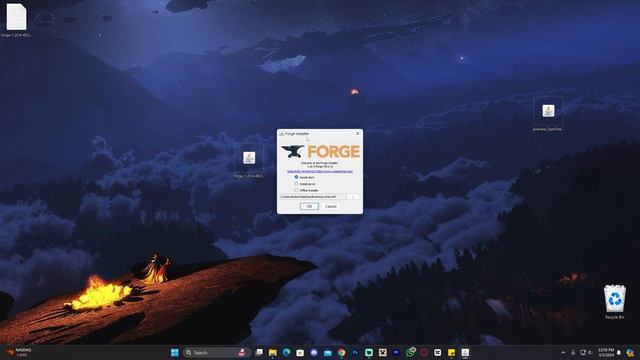
Task: Select the Recycle Bin icon
Action: (x=615, y=302)
